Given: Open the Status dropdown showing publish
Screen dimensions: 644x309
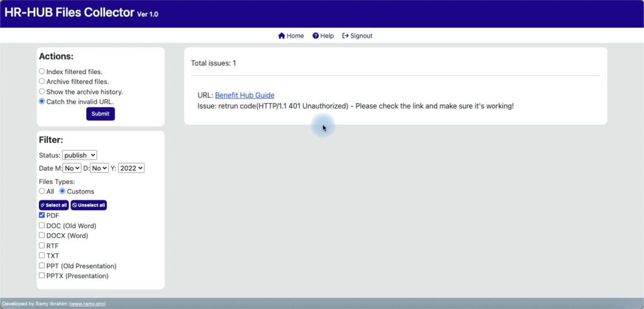Looking at the screenshot, I should 80,155.
